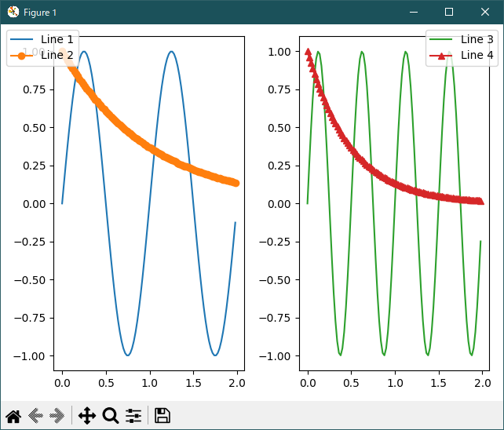Click the Line 2 legend label

[x=57, y=55]
